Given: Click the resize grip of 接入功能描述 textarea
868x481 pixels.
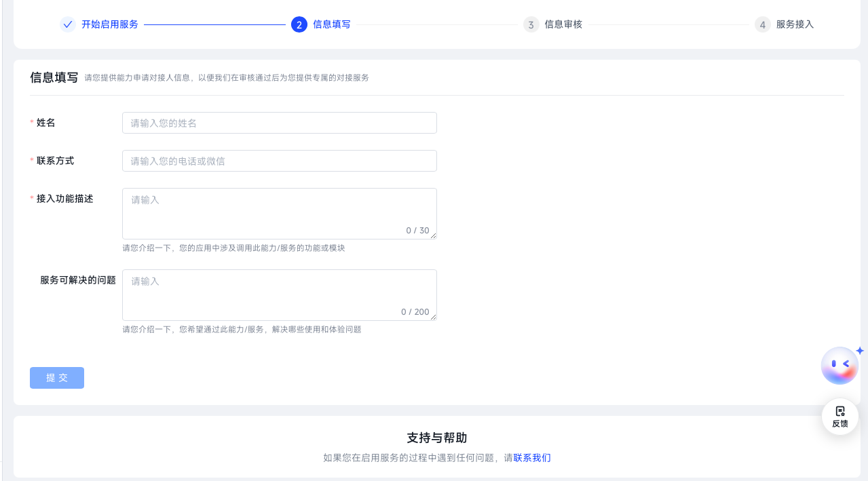Looking at the screenshot, I should 433,235.
